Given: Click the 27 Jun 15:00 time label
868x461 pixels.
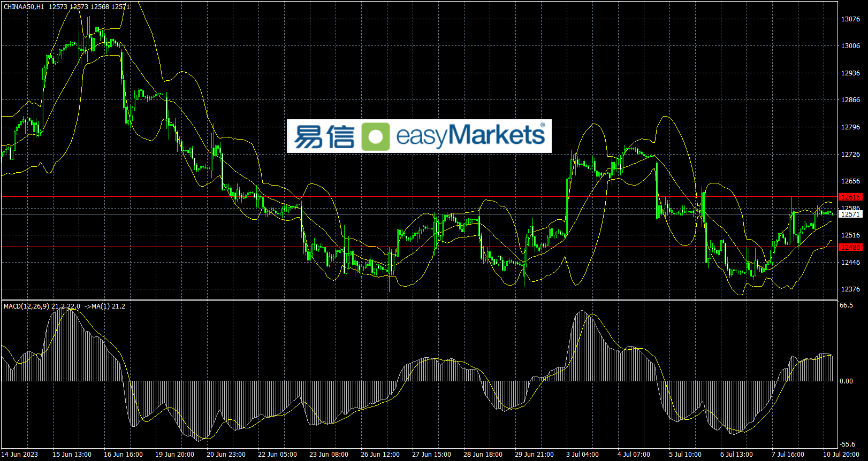Looking at the screenshot, I should tap(431, 455).
